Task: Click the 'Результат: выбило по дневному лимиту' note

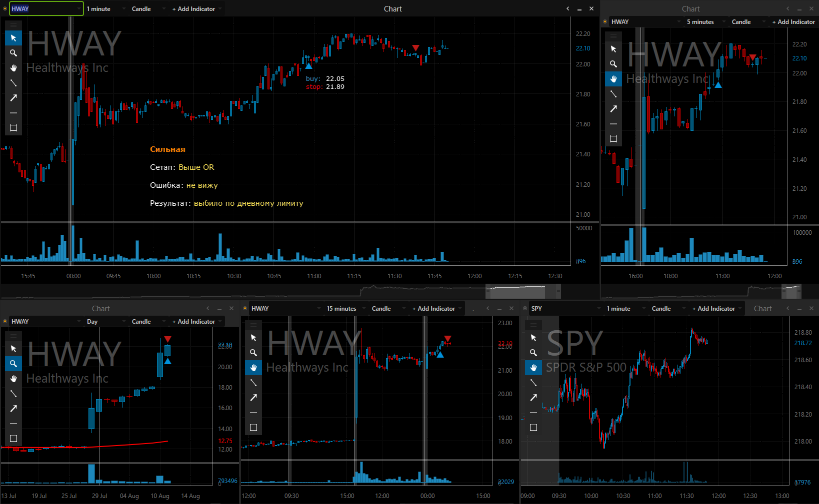Action: point(226,203)
